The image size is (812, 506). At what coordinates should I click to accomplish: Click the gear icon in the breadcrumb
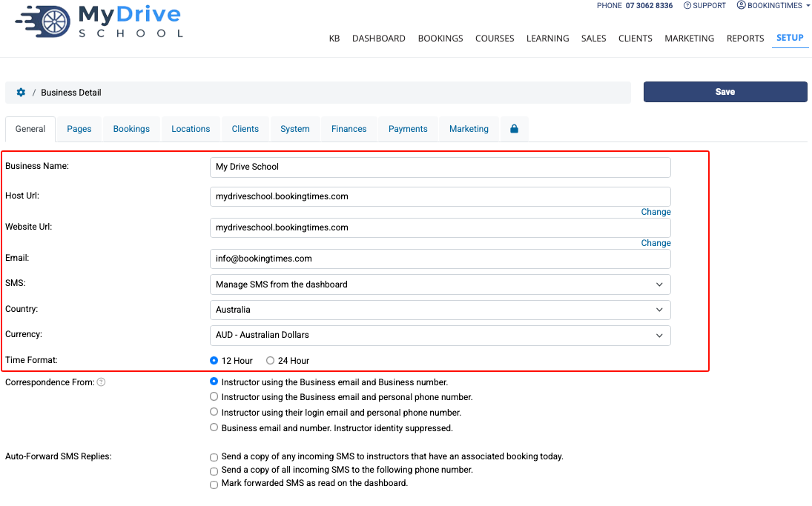pos(21,92)
